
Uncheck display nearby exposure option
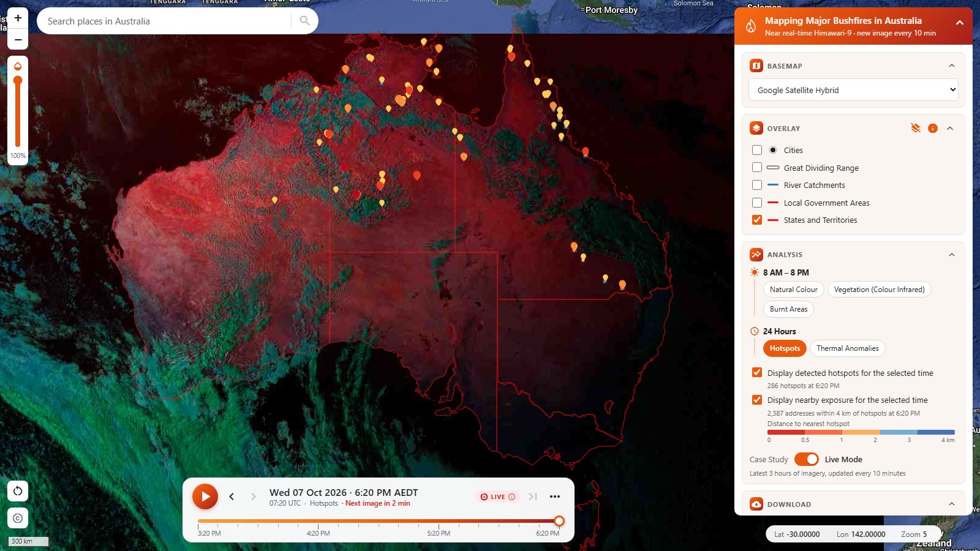click(757, 400)
